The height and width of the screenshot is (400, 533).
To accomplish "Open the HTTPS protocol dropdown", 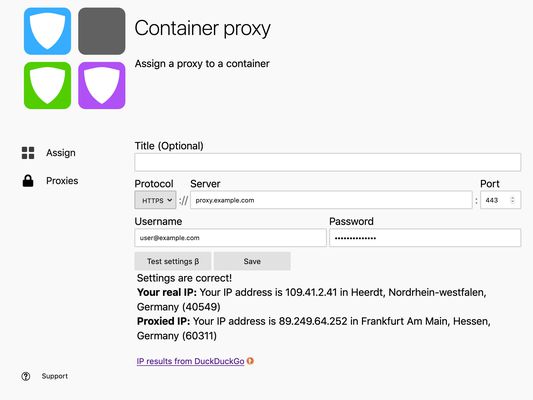I will click(155, 200).
